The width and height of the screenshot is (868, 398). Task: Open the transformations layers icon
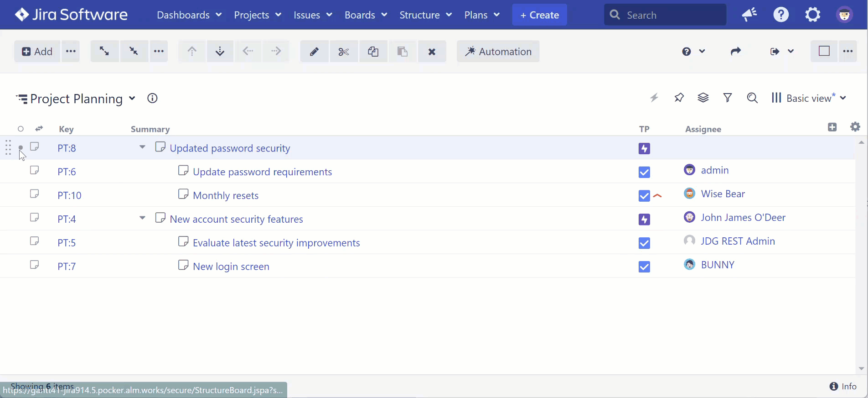pos(703,98)
